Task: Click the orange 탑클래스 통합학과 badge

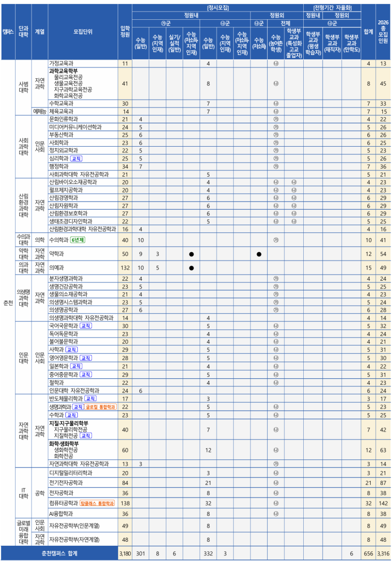Action: (97, 504)
